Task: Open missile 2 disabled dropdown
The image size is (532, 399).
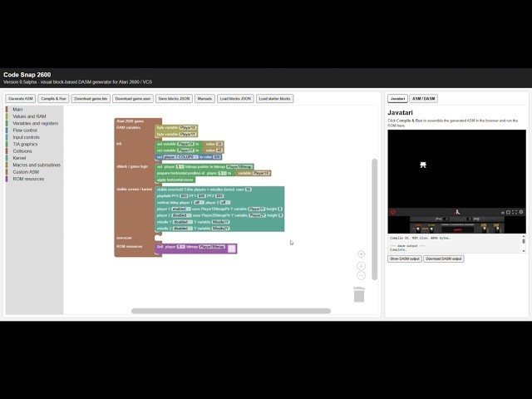Action: point(183,229)
